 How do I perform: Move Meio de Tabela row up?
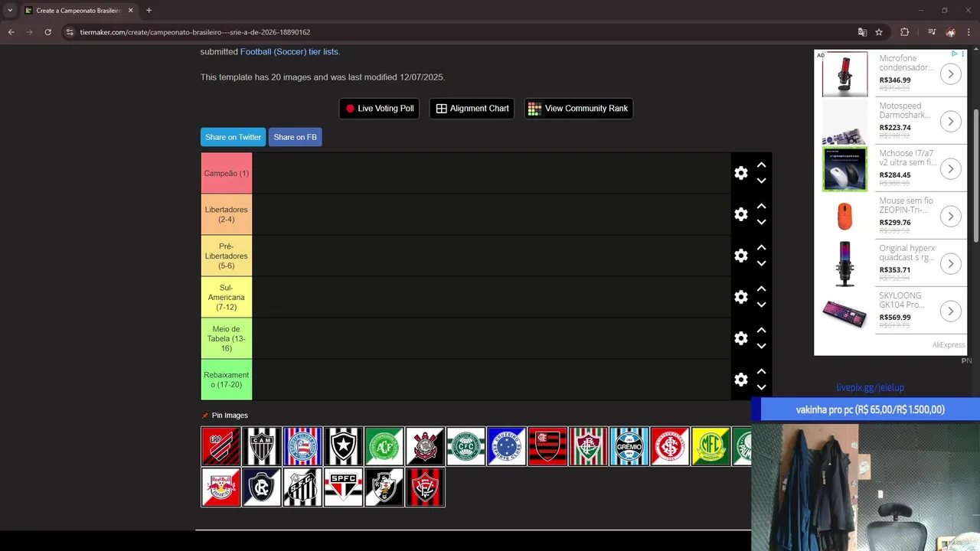coord(761,330)
